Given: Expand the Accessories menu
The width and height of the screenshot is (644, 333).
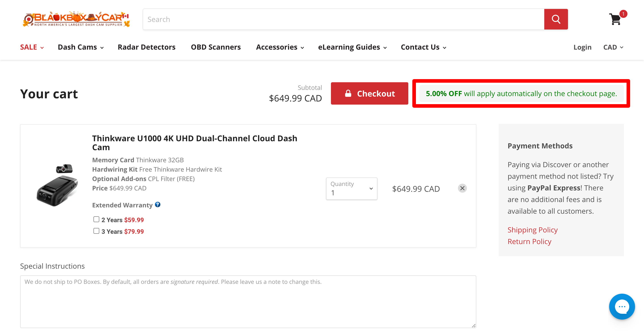Looking at the screenshot, I should pyautogui.click(x=280, y=47).
